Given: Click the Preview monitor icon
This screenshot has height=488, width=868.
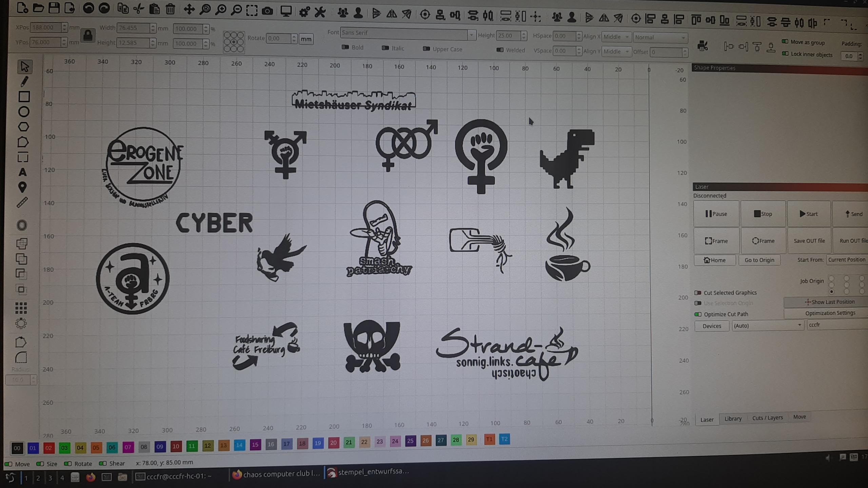Looking at the screenshot, I should [286, 12].
